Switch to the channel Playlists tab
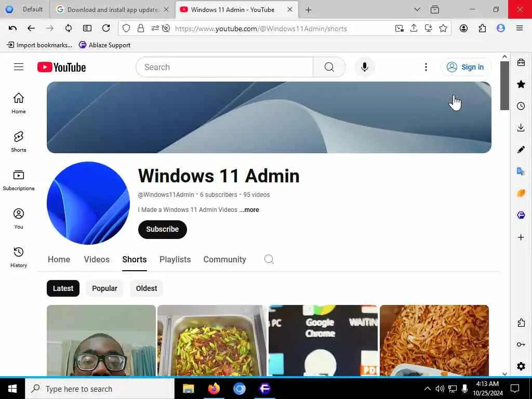The width and height of the screenshot is (532, 399). [175, 259]
